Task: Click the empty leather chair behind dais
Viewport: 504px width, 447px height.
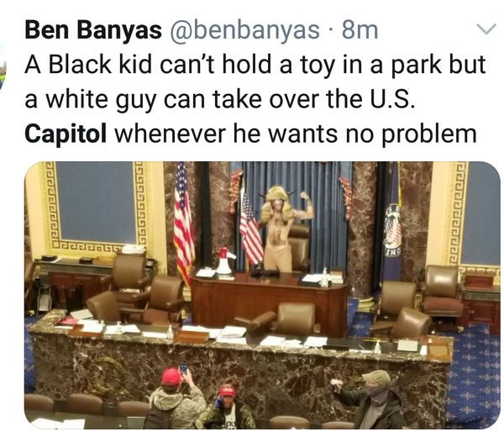Action: pos(300,248)
